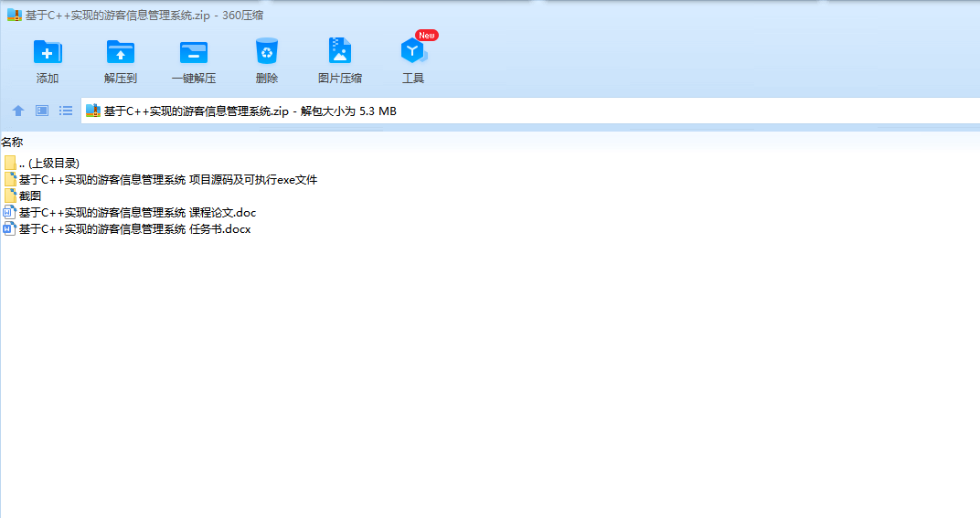The width and height of the screenshot is (980, 518).
Task: Click the 名称 column header
Action: click(x=12, y=143)
